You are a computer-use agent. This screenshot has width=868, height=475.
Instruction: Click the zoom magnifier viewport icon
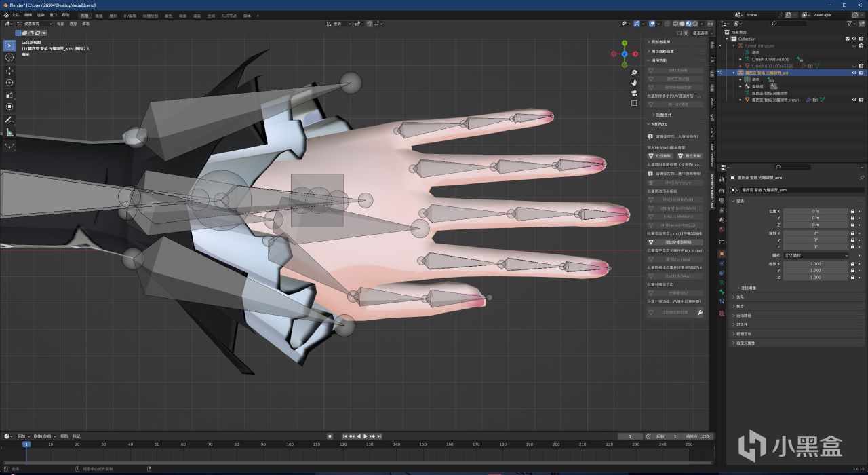pos(633,73)
